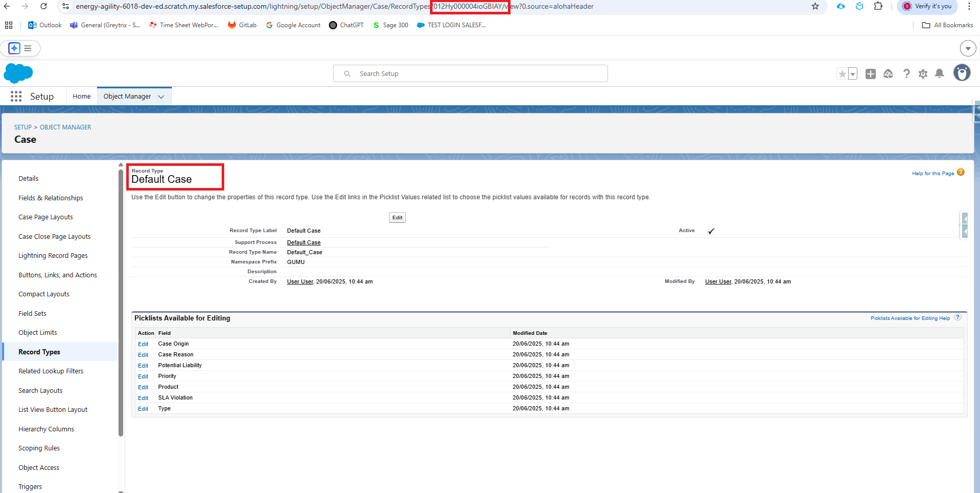The image size is (980, 493).
Task: Open the browser three-dot menu
Action: coord(969,6)
